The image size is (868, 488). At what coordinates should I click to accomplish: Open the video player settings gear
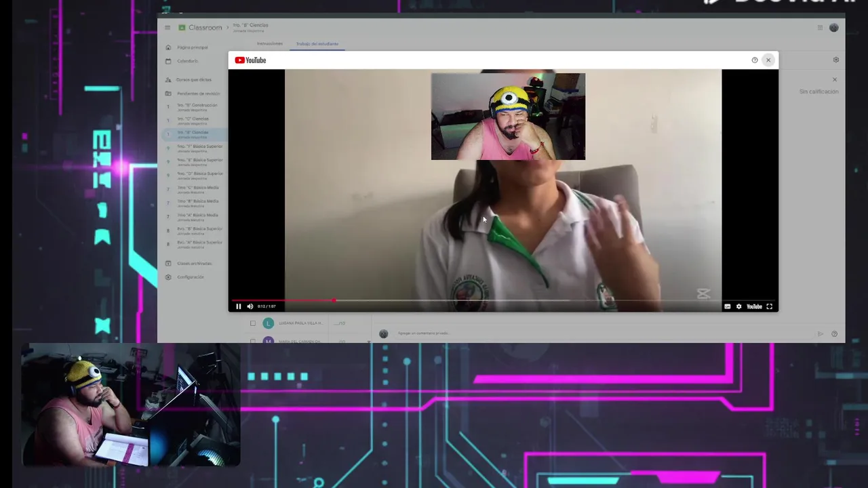click(738, 306)
